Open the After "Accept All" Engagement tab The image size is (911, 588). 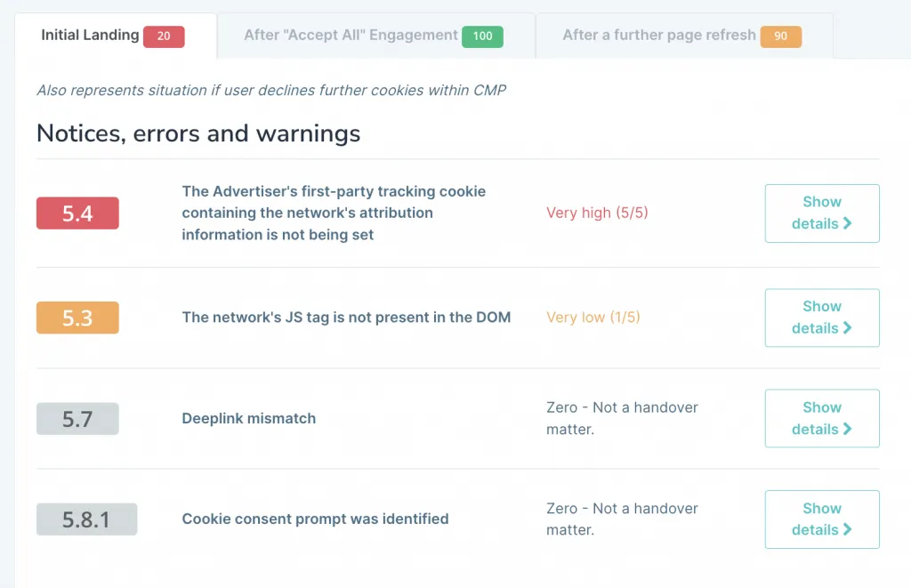pyautogui.click(x=351, y=36)
